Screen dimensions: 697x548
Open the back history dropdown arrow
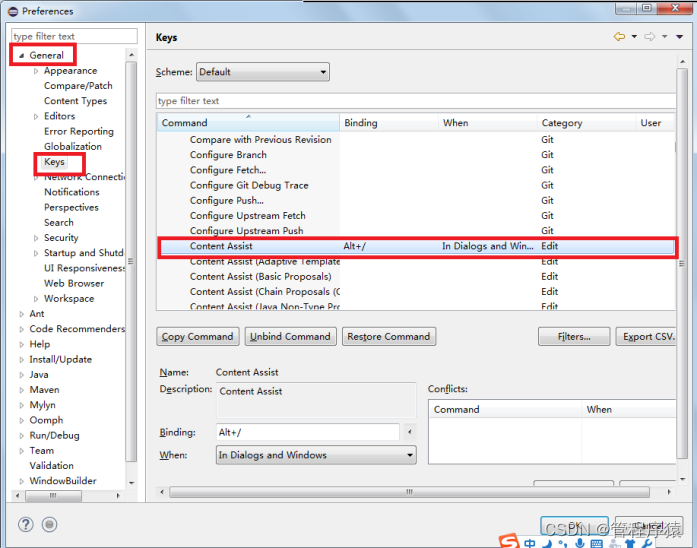[634, 37]
